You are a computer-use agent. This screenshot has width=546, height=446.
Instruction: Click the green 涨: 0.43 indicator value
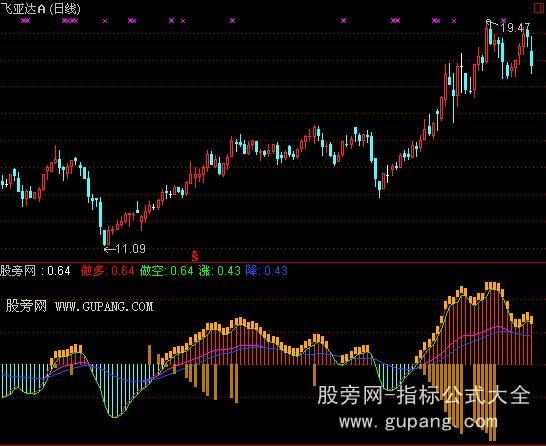pyautogui.click(x=220, y=271)
